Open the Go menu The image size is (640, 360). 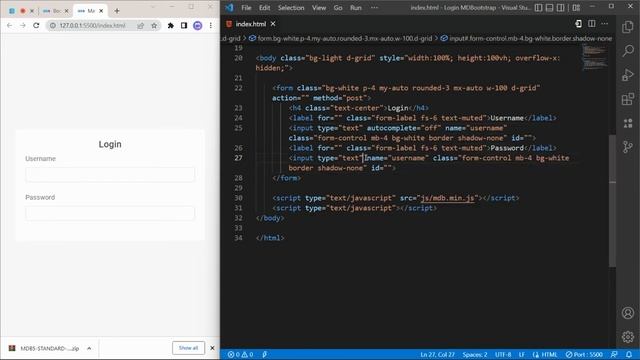tap(338, 7)
